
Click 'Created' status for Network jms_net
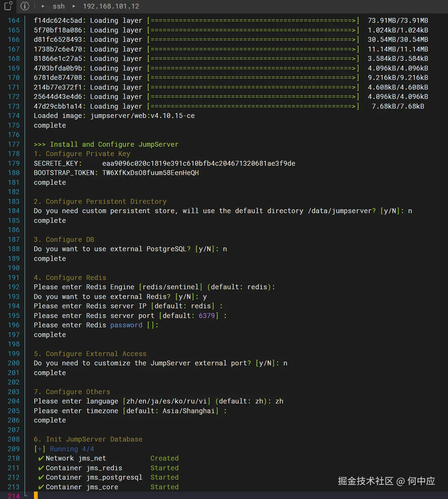tap(165, 458)
